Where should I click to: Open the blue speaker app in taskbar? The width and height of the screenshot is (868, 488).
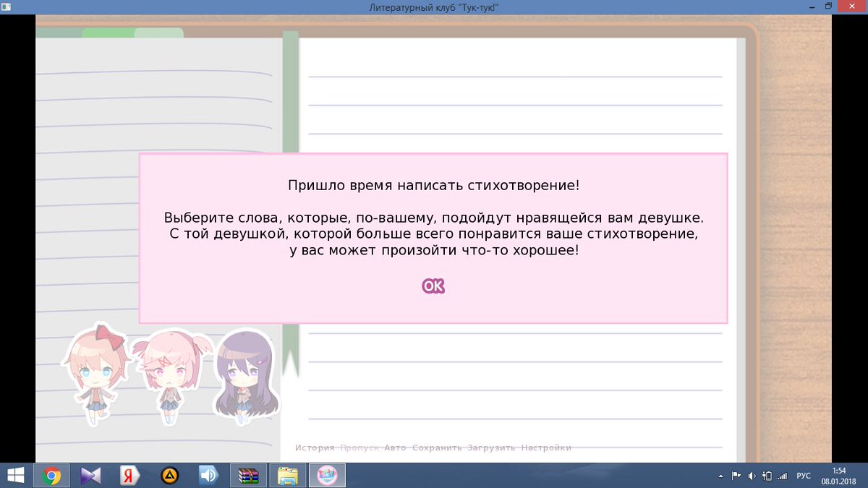click(x=208, y=475)
